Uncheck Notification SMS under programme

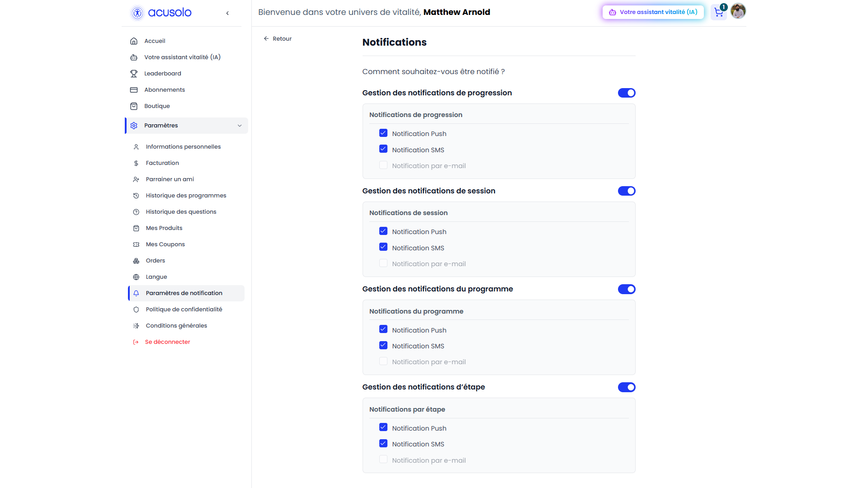click(x=383, y=346)
